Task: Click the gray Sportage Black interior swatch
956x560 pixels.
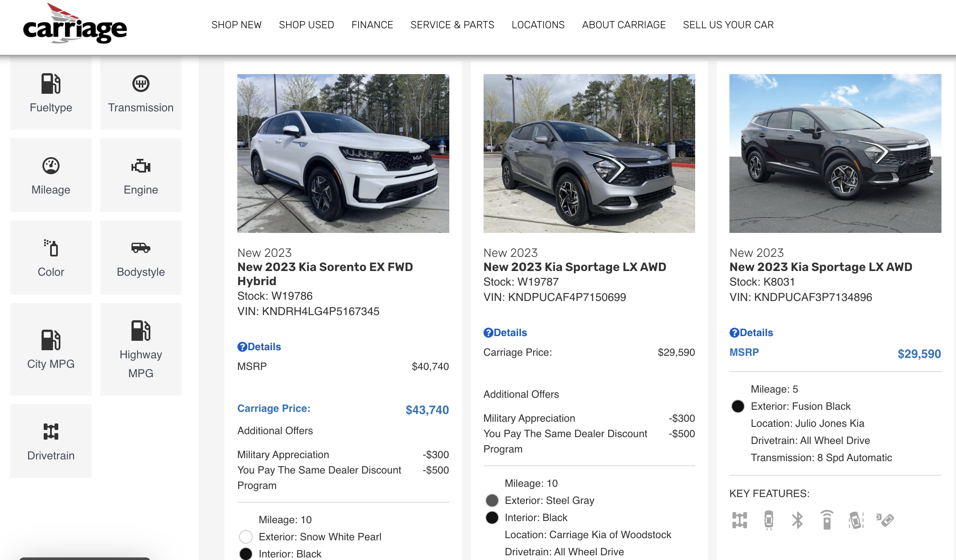Action: coord(492,518)
